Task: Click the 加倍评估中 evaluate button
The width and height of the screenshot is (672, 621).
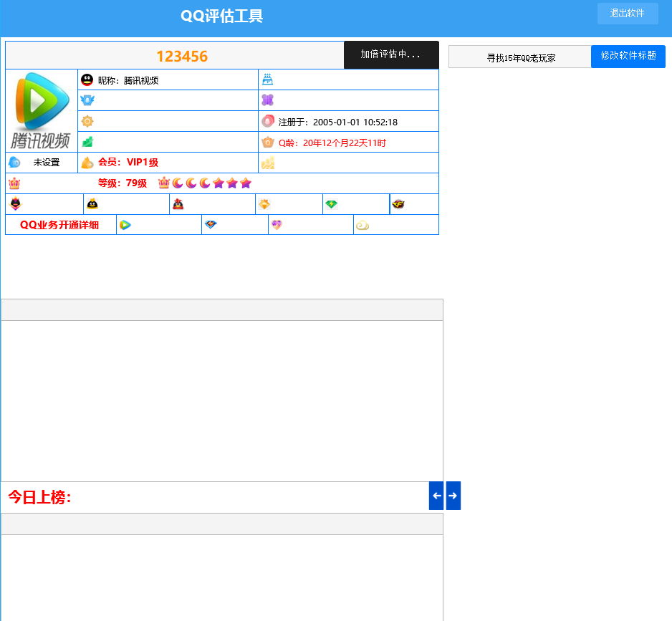Action: 391,54
